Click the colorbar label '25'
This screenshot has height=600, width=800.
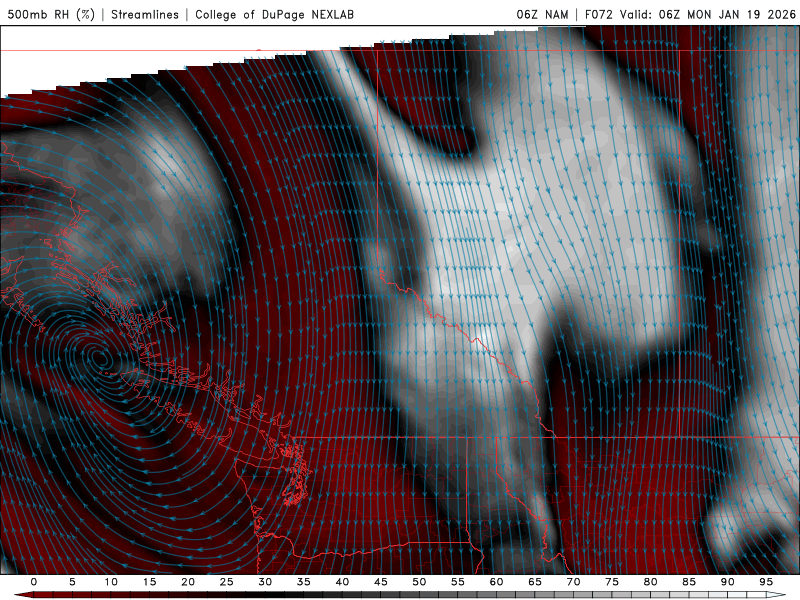click(227, 582)
